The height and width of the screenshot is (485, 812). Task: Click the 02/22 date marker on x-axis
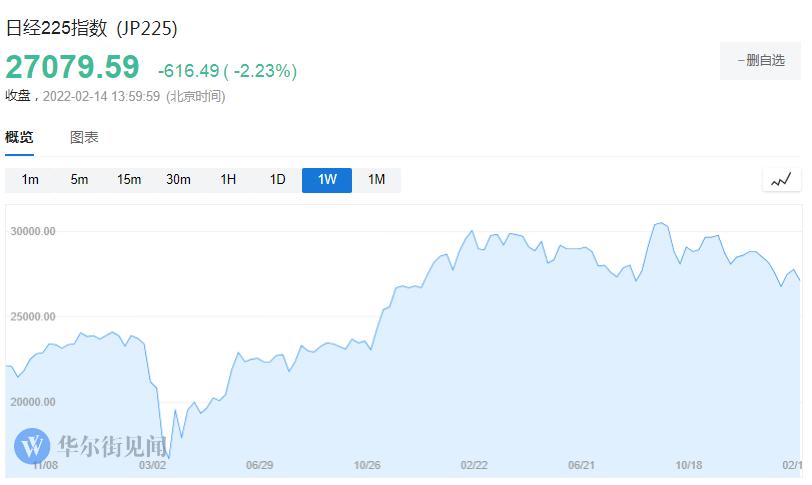(474, 465)
